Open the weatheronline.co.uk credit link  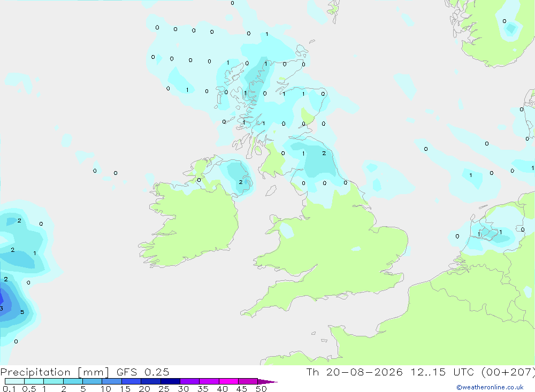pyautogui.click(x=490, y=387)
